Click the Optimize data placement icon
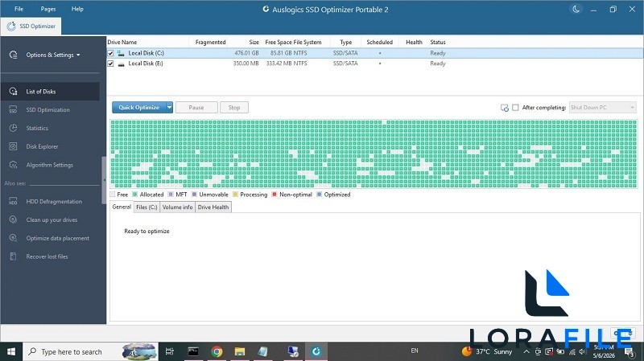Viewport: 644px width, 361px height. pos(13,238)
